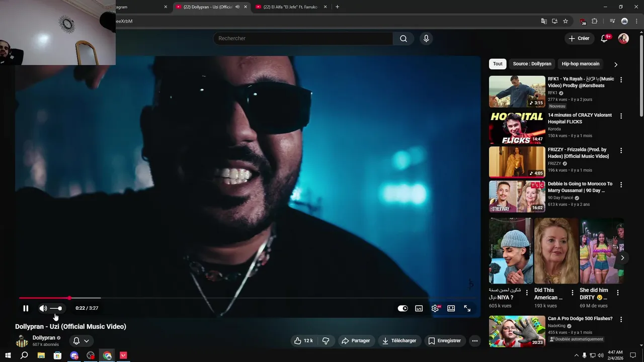This screenshot has width=644, height=362.
Task: Toggle the autoplay switch in player
Action: [x=403, y=308]
